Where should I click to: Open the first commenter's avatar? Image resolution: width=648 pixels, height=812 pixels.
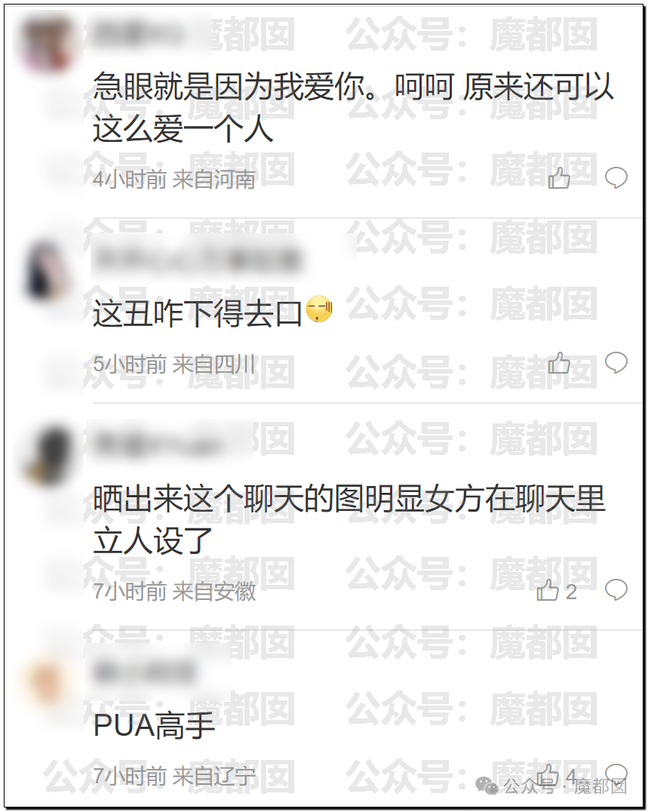pos(48,44)
